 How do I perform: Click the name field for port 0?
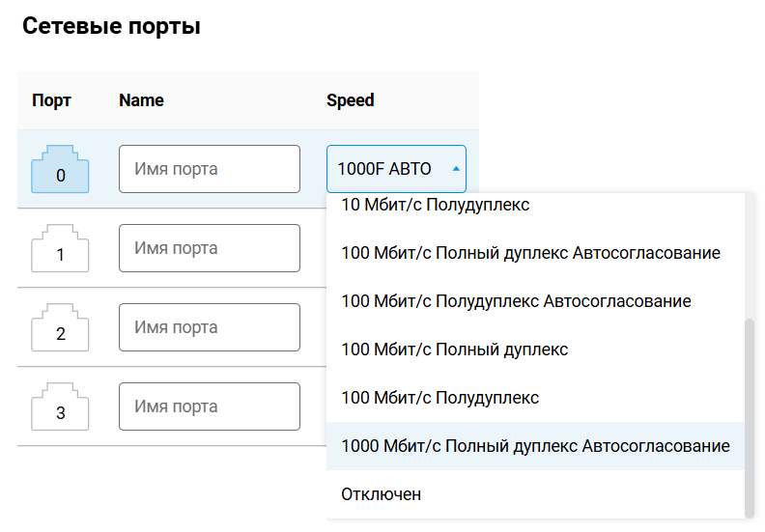[210, 169]
